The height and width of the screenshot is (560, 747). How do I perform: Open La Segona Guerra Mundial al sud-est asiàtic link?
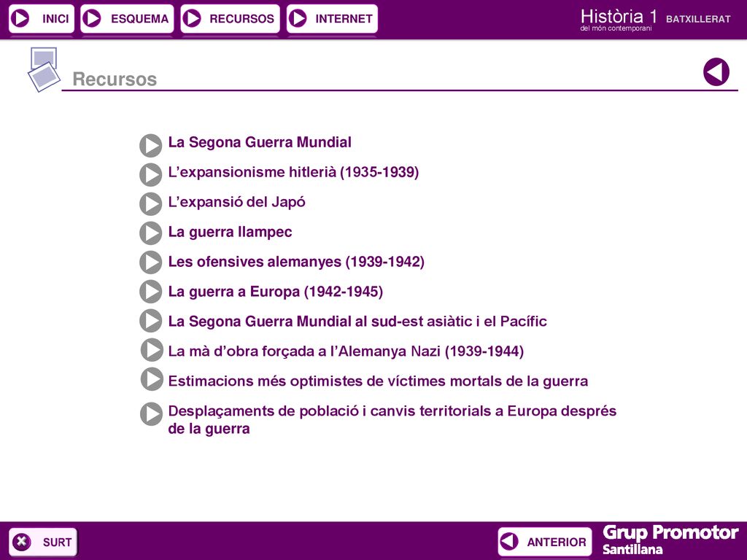click(357, 322)
